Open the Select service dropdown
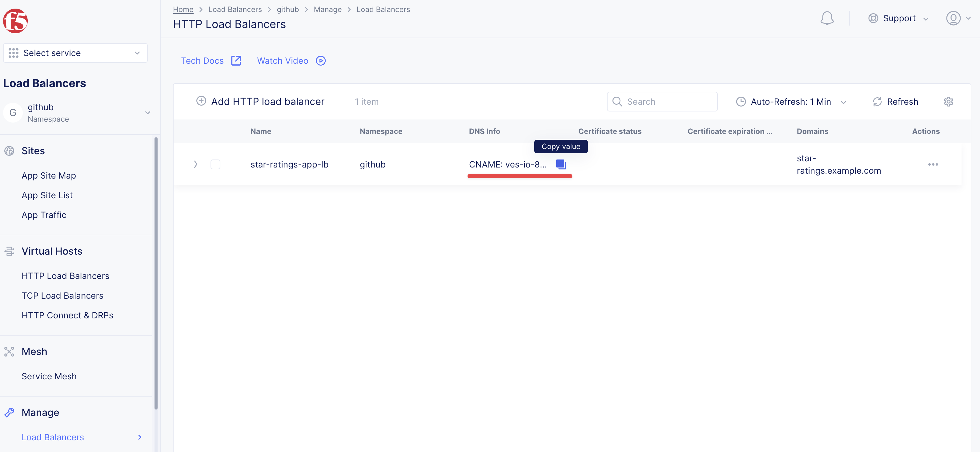This screenshot has height=452, width=980. (x=75, y=53)
